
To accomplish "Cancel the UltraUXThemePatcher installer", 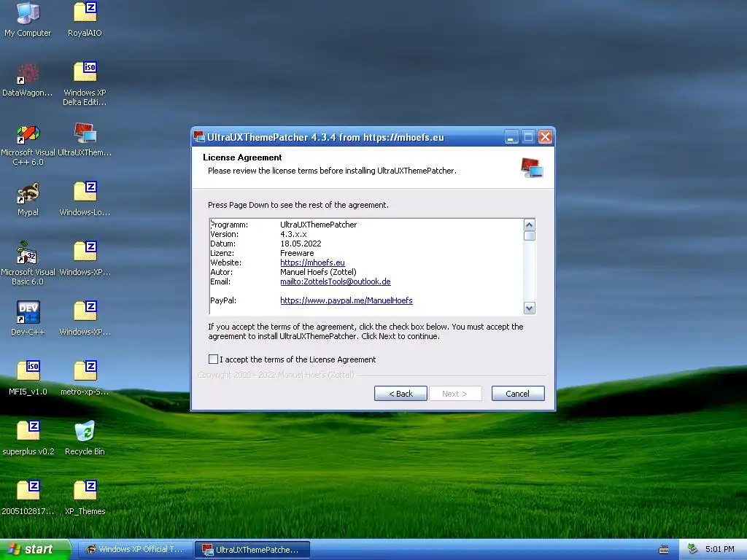I will [x=518, y=393].
